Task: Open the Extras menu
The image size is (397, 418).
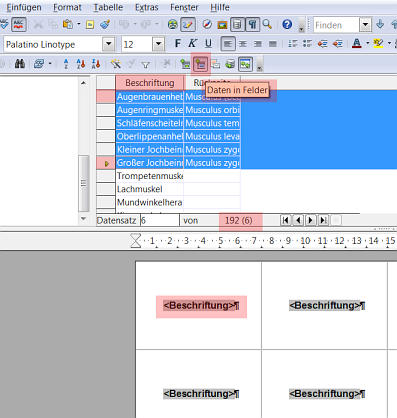Action: (147, 7)
